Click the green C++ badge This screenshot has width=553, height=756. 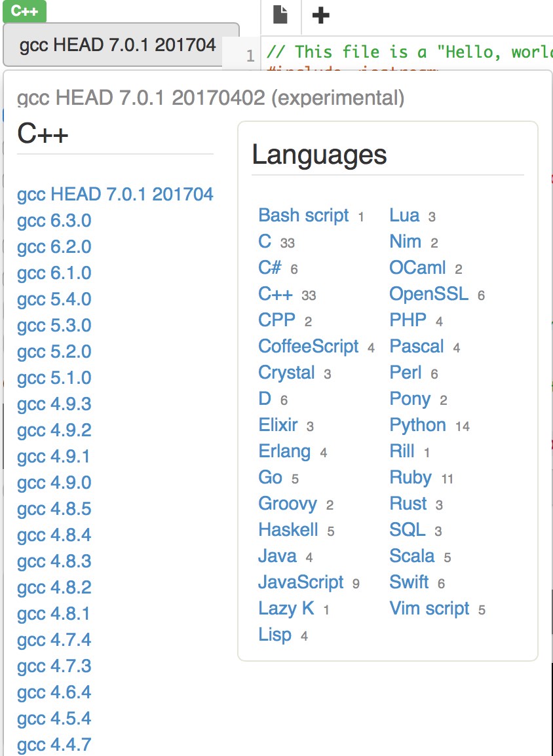tap(25, 12)
